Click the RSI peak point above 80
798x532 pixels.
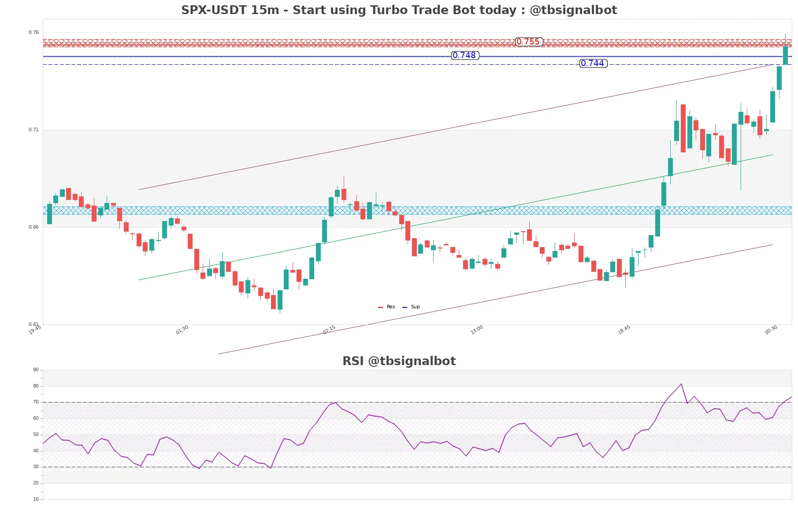(x=681, y=384)
